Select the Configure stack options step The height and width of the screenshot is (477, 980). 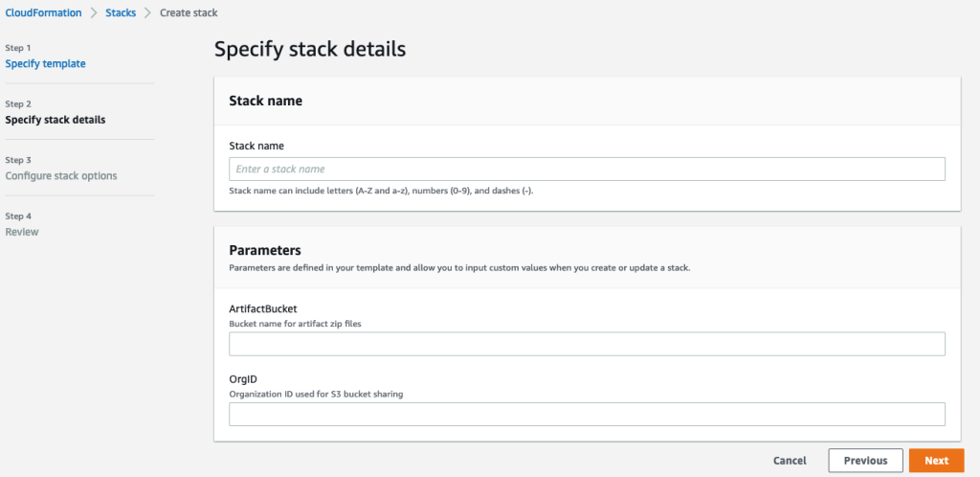pos(61,176)
